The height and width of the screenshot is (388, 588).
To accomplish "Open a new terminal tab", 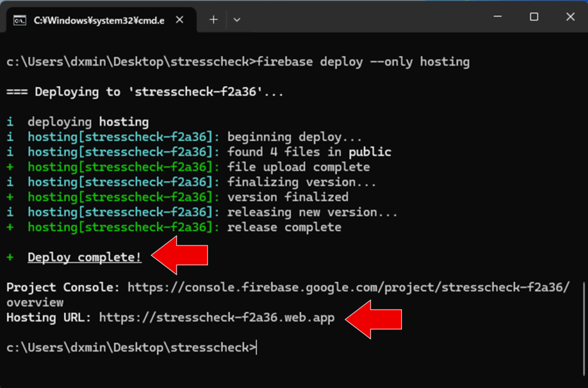I will (x=214, y=20).
